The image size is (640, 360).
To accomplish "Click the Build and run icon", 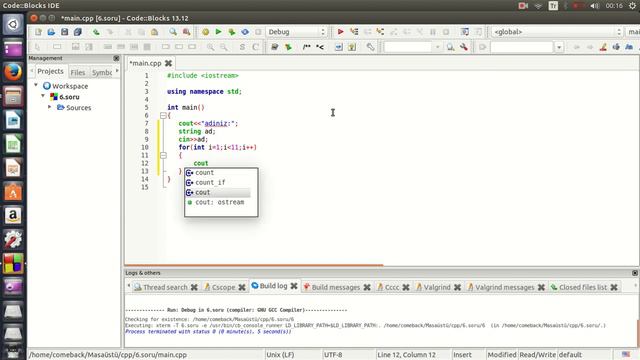I will coord(232,32).
